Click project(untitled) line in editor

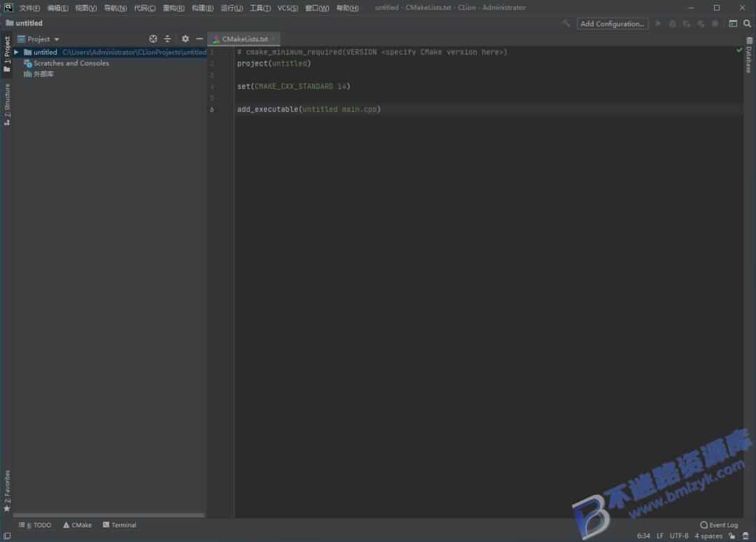[274, 64]
